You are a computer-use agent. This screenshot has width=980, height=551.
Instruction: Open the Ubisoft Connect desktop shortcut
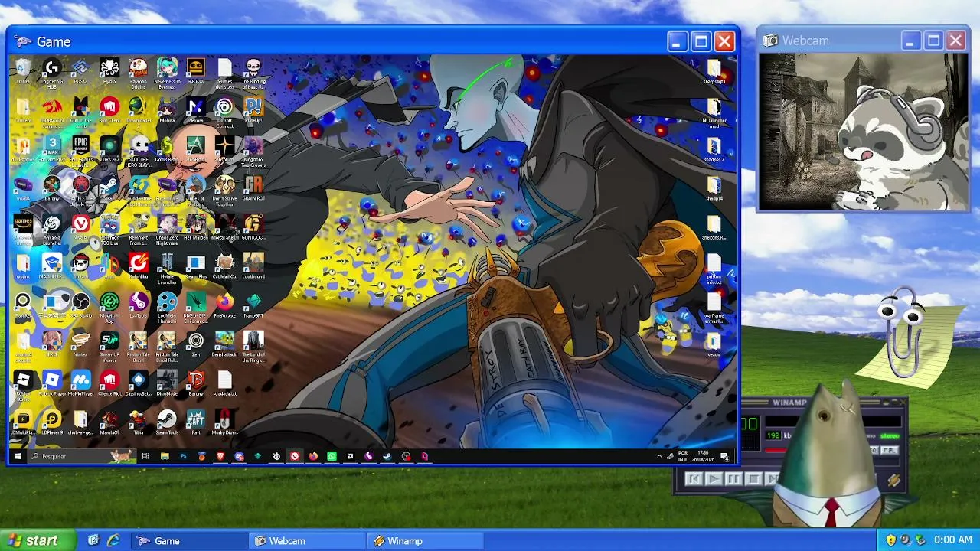pos(224,111)
